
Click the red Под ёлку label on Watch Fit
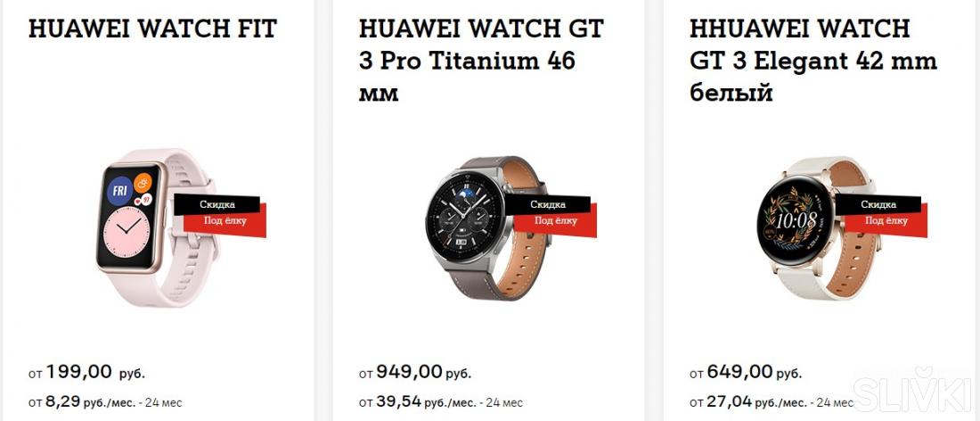point(225,221)
